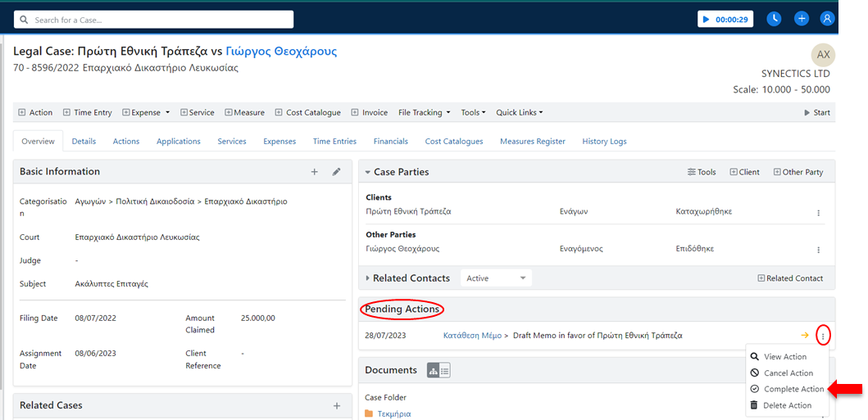Open the Active status dropdown

496,278
